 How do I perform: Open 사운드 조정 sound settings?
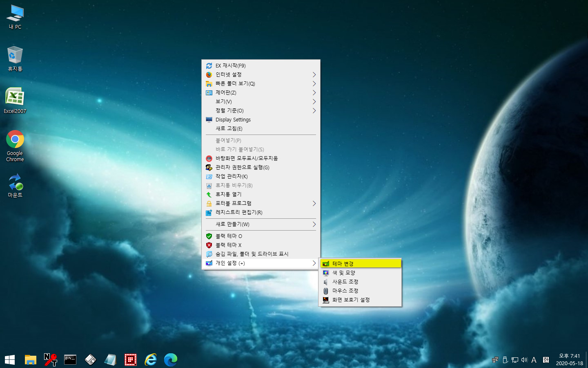[361, 282]
